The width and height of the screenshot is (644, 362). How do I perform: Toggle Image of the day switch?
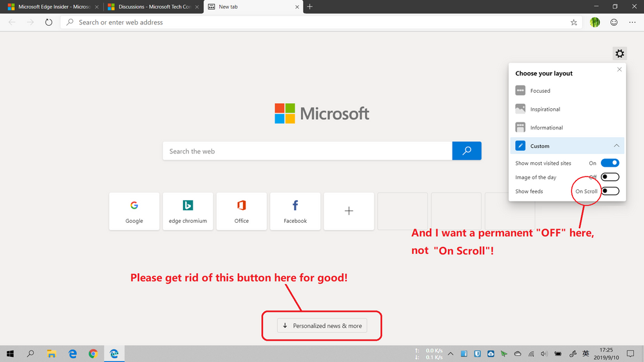(610, 177)
